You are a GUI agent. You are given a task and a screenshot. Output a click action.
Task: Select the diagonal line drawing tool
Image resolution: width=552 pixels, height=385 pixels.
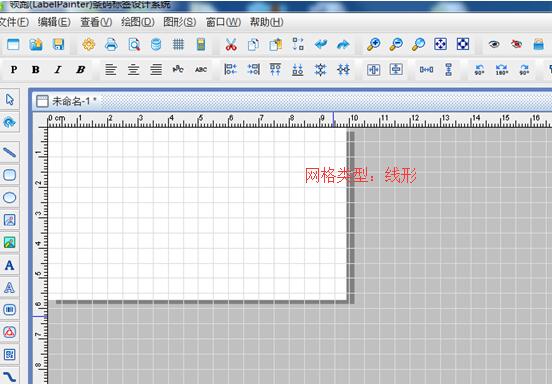[10, 152]
